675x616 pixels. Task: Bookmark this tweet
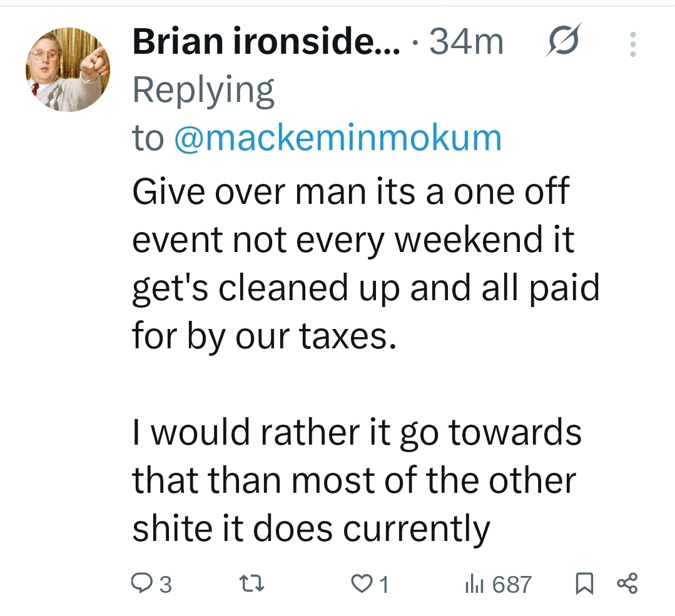pyautogui.click(x=584, y=584)
